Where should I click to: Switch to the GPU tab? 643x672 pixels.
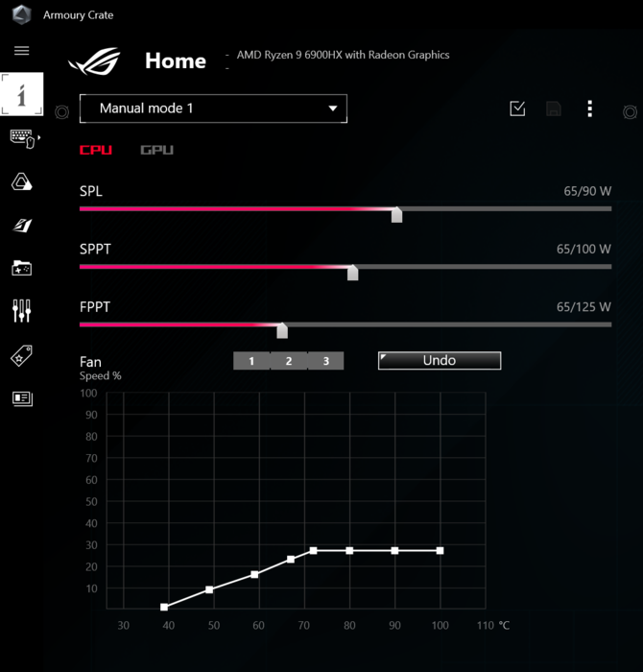156,150
